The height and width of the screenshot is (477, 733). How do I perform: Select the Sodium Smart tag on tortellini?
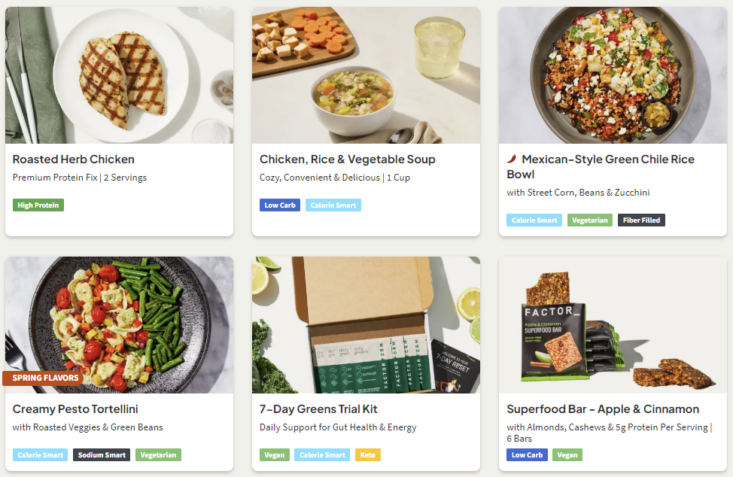pos(102,455)
